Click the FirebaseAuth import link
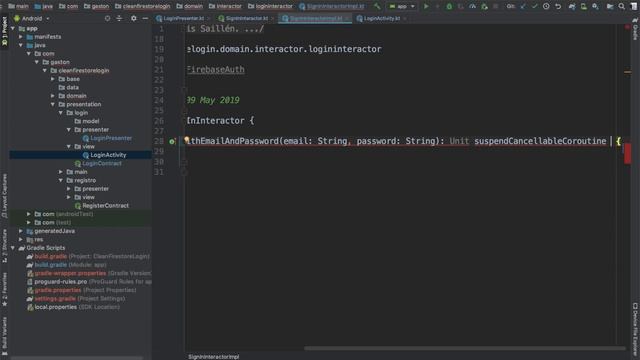Image resolution: width=640 pixels, height=360 pixels. [216, 69]
